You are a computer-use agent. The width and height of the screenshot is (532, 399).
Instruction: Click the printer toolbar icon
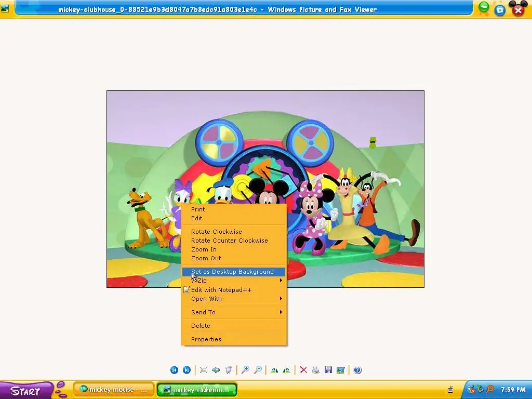click(x=315, y=370)
